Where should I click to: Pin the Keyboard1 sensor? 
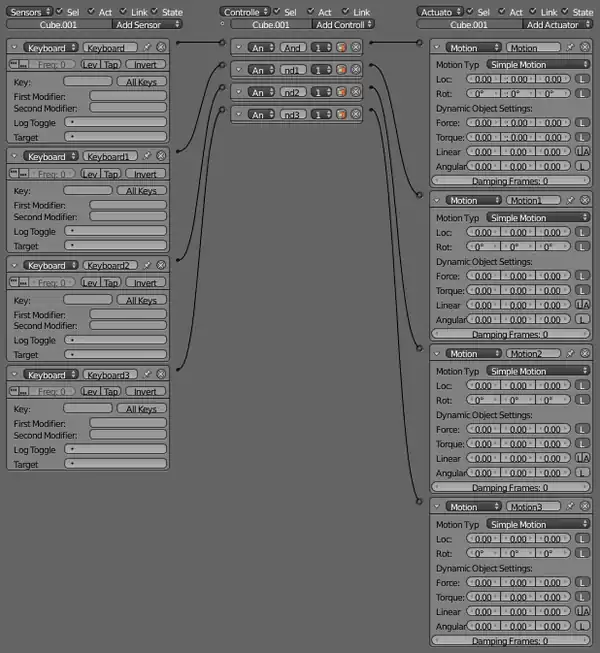[147, 157]
